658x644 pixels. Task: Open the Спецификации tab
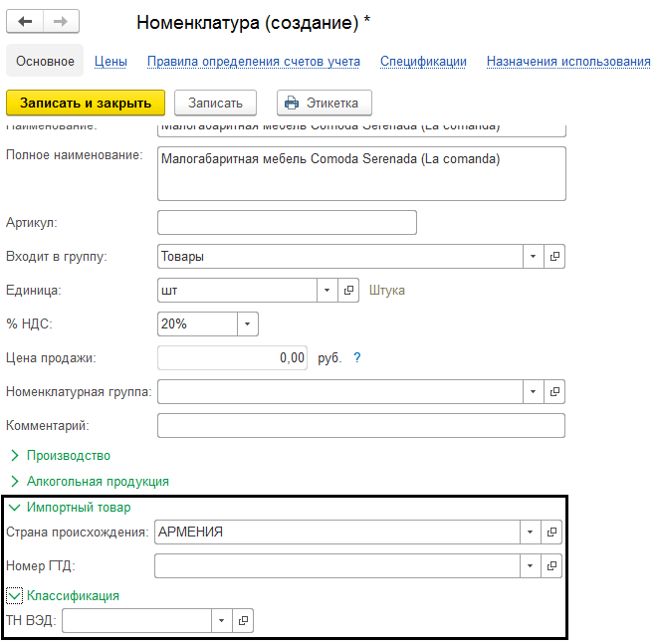(x=423, y=62)
